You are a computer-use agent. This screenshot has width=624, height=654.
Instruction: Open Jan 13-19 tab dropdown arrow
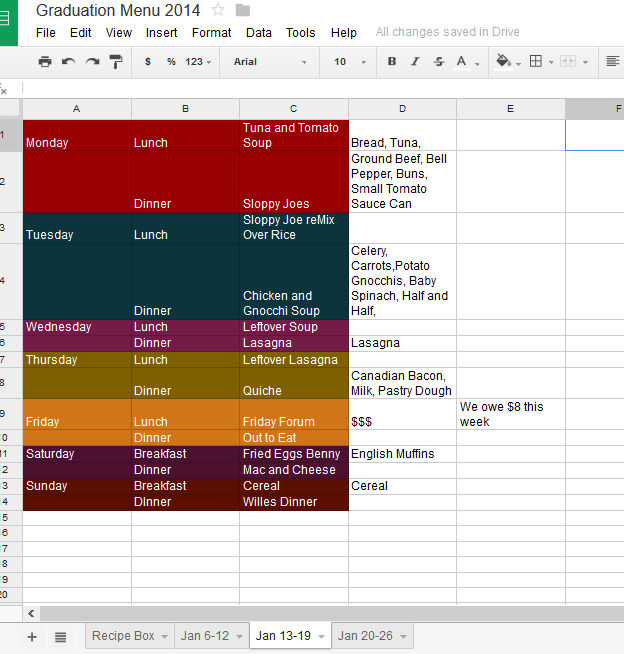(321, 636)
